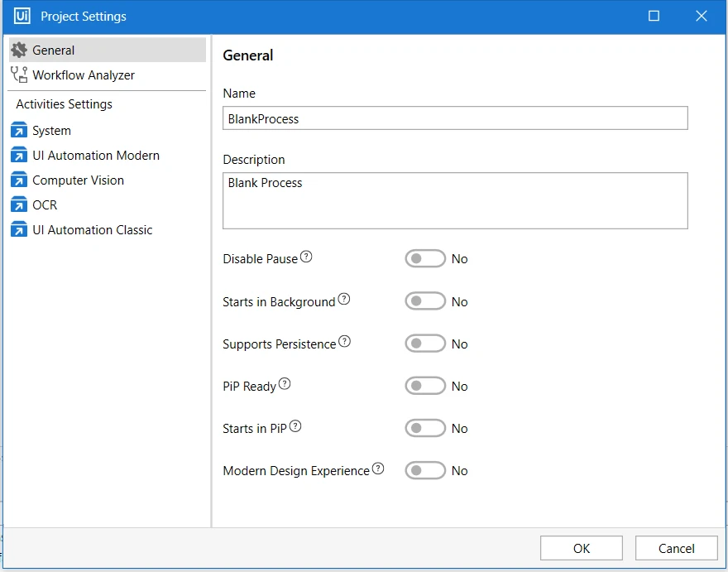Show help for Disable Pause
This screenshot has width=728, height=572.
pyautogui.click(x=306, y=257)
